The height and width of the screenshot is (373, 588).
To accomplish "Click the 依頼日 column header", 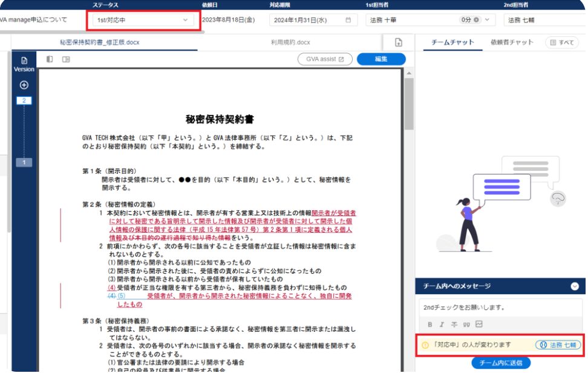I will (210, 5).
